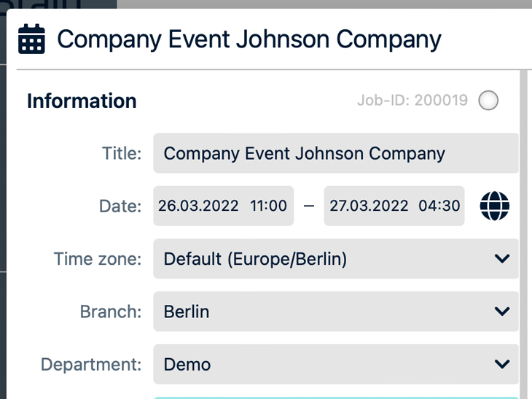Click the dialog heading Company Event Johnson Company
This screenshot has height=399, width=532.
(249, 39)
